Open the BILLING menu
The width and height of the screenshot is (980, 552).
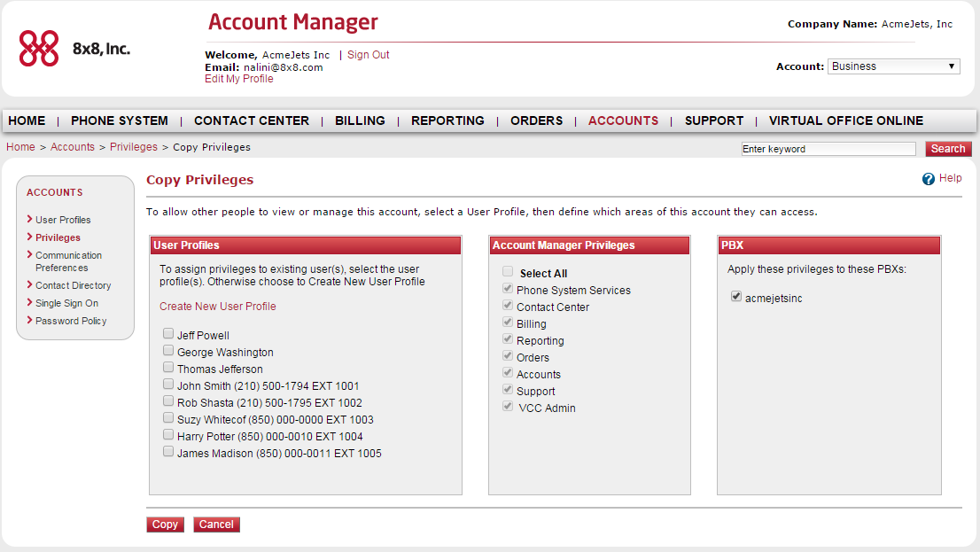point(360,121)
